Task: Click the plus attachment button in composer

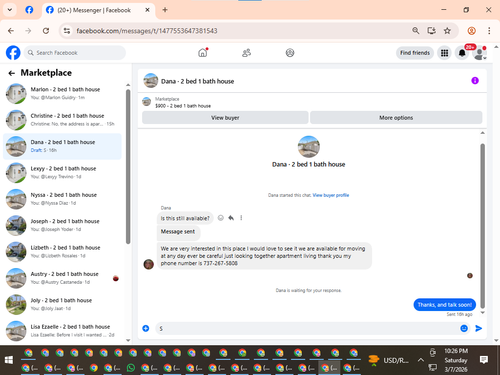Action: click(146, 328)
